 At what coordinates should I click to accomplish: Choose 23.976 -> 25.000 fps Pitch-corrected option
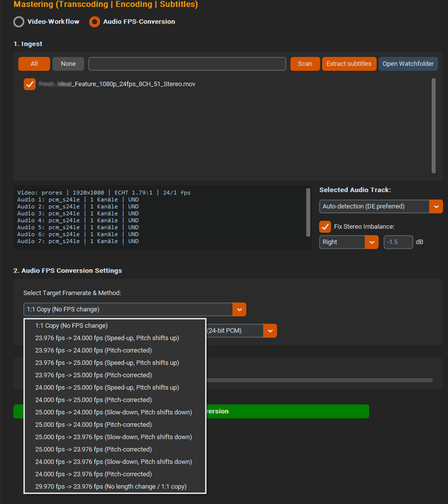pos(115,375)
